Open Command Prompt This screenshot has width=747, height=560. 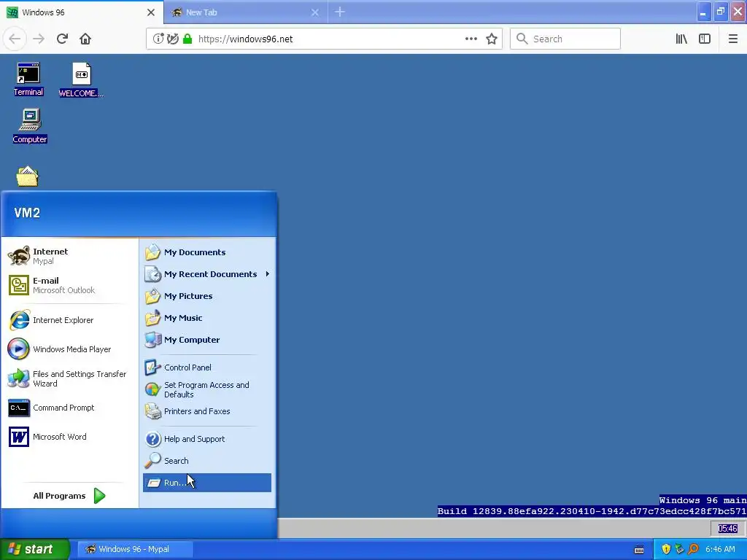pyautogui.click(x=69, y=408)
